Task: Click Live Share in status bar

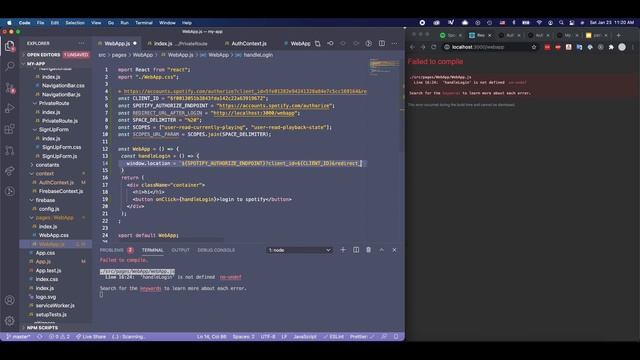Action: tap(91, 337)
